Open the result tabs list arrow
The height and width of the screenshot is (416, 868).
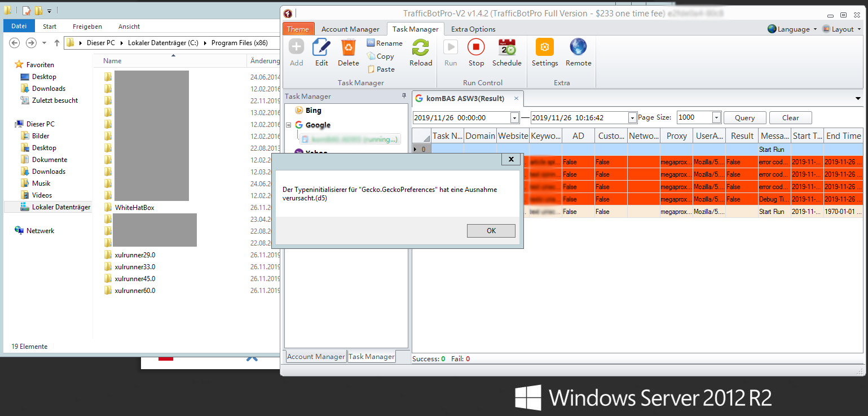click(x=858, y=98)
